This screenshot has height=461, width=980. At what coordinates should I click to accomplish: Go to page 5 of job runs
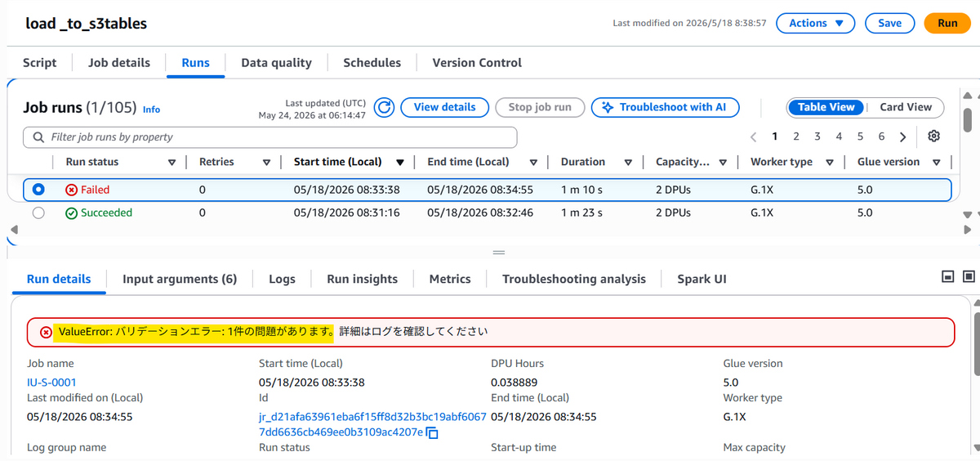(860, 137)
